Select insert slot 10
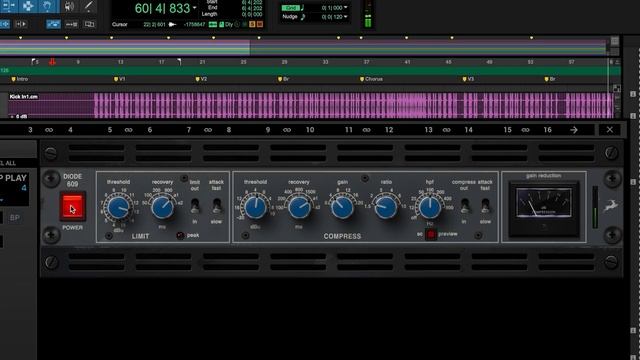 (x=310, y=130)
